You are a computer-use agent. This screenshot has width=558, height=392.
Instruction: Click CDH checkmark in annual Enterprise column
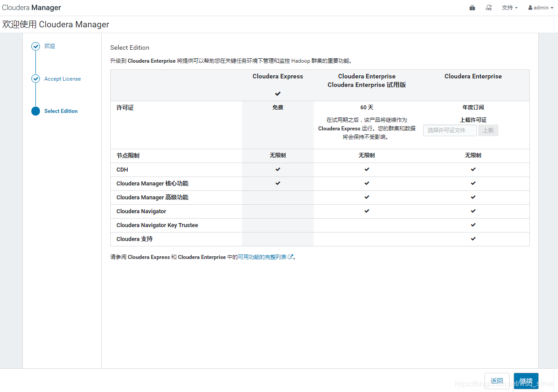[x=473, y=169]
